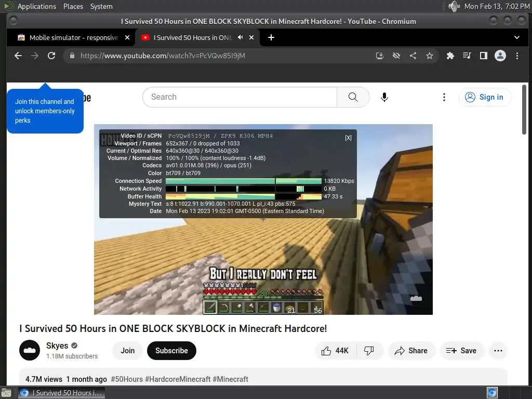Open a new browser tab
532x399 pixels.
point(271,37)
